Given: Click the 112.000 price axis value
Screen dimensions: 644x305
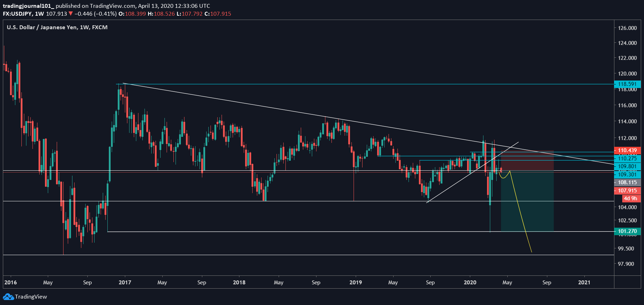Looking at the screenshot, I should [x=627, y=138].
